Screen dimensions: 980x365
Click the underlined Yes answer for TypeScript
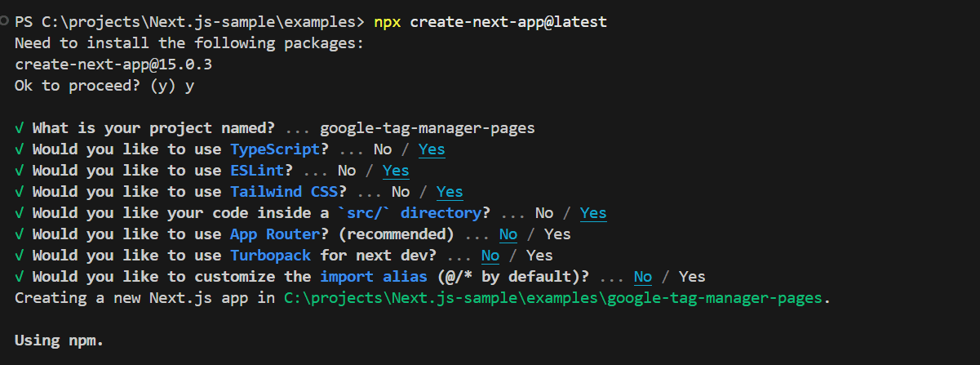pos(432,149)
